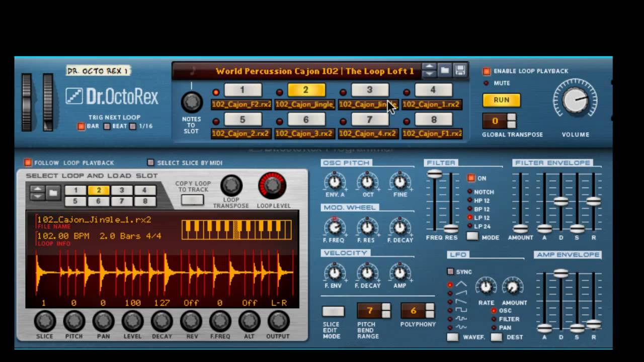Click the mini keyboard range display
Screen dimensions: 644x362
[236, 230]
